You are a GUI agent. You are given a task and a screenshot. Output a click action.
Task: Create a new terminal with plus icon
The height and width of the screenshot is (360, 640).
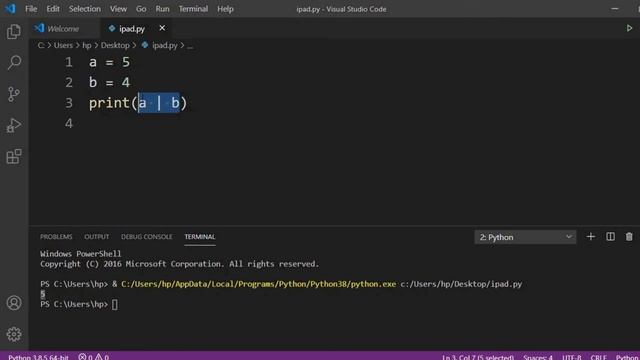(591, 237)
